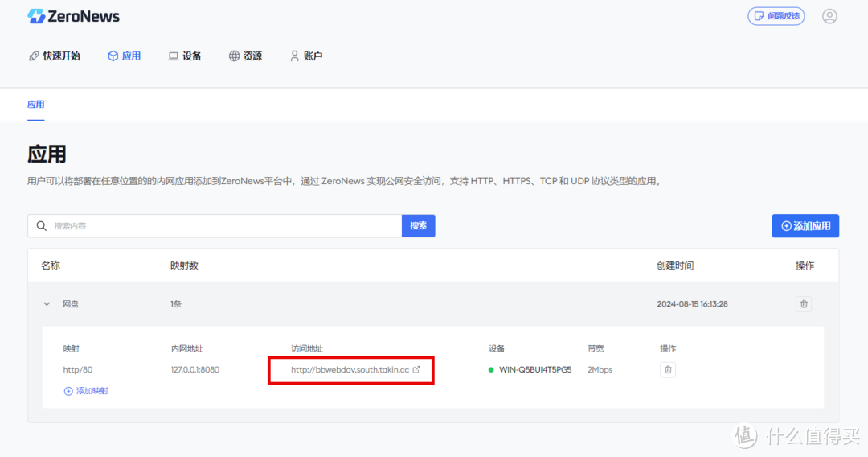Viewport: 868px width, 457px height.
Task: Click the ZeroNews logo
Action: point(73,16)
